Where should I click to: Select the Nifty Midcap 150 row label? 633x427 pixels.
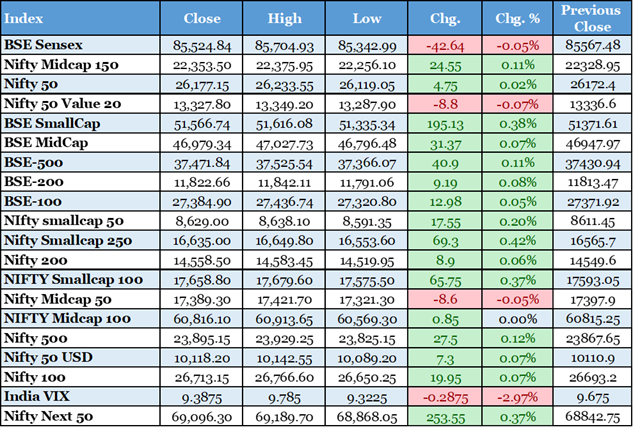61,63
